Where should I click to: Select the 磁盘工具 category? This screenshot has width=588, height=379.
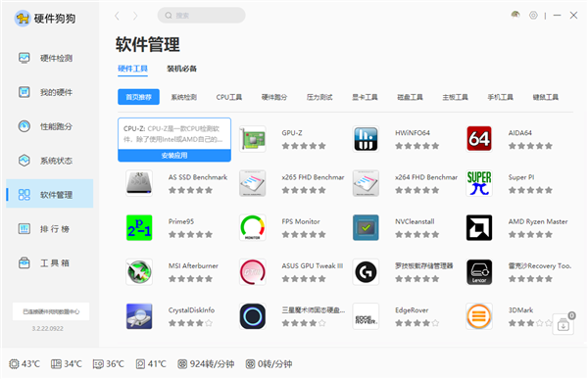[x=410, y=97]
